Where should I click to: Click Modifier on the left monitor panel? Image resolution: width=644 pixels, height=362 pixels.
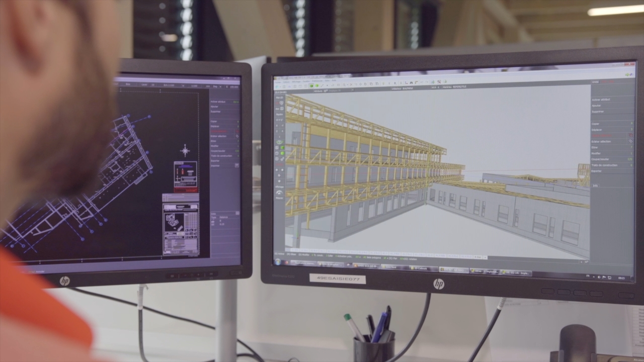[215, 146]
